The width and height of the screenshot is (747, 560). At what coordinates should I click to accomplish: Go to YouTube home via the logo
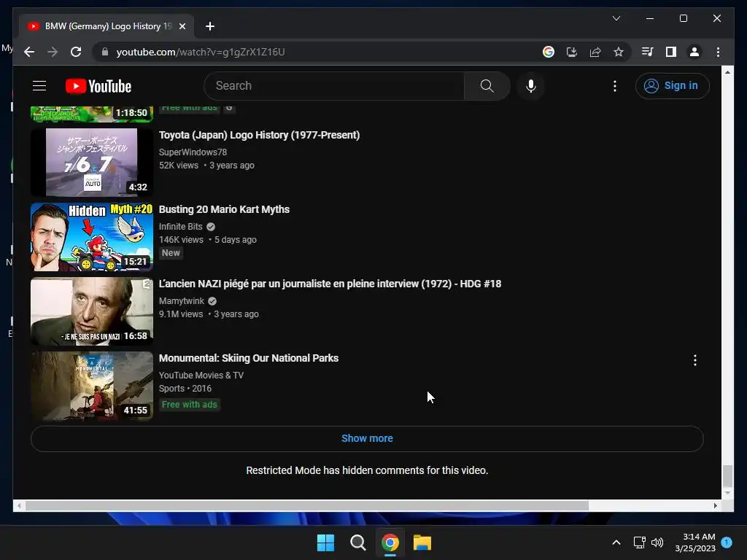pos(98,86)
